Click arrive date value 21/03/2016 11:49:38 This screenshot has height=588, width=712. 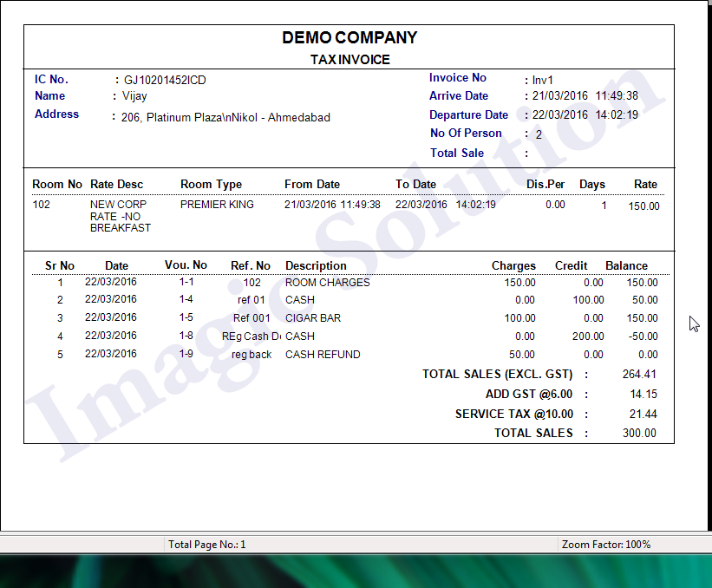(585, 95)
